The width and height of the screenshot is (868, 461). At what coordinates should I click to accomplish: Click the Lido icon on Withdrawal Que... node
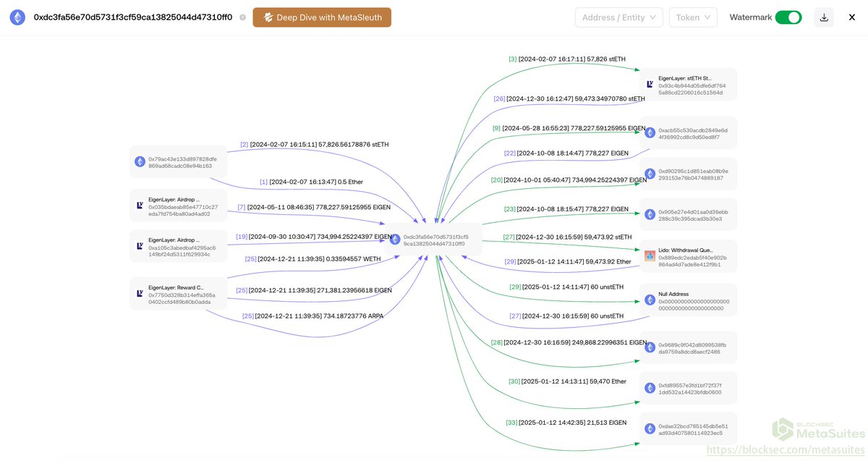tap(650, 256)
